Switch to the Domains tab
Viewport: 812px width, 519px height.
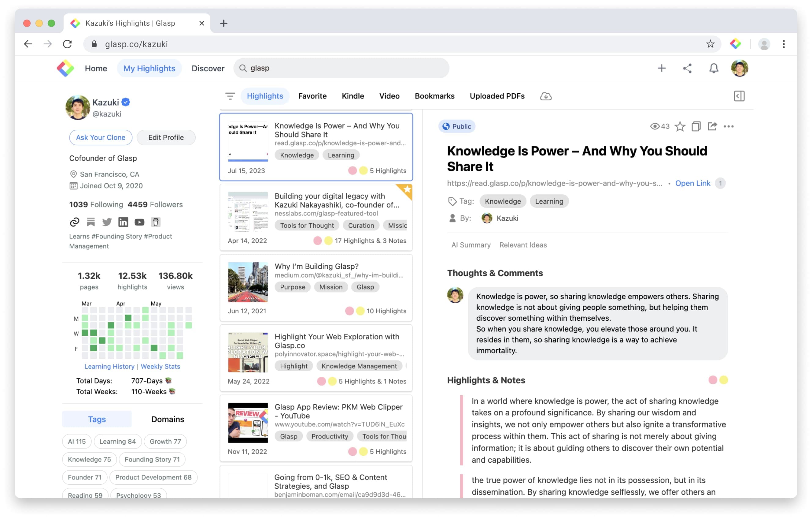pyautogui.click(x=168, y=419)
